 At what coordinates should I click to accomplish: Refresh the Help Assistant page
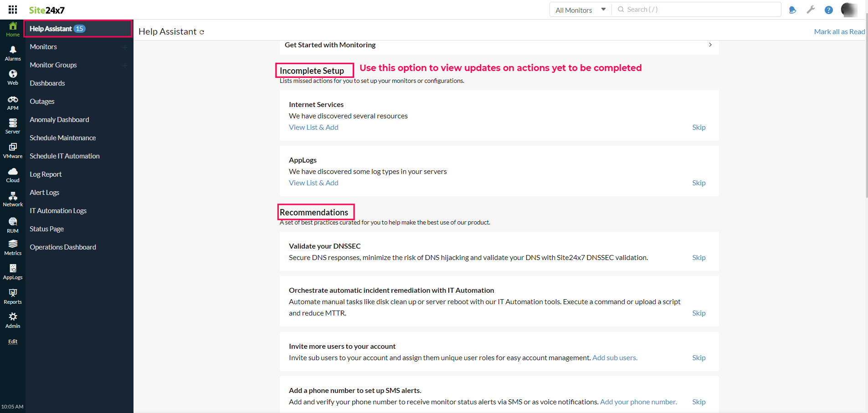(x=202, y=32)
